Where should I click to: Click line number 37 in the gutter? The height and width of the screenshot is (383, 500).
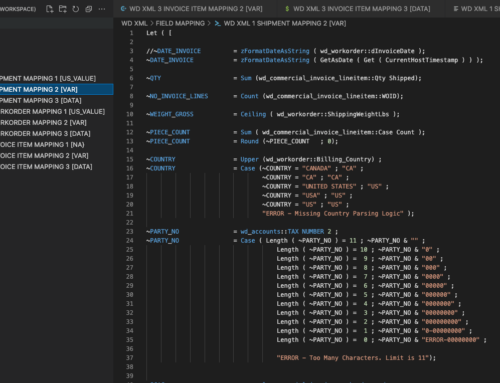coord(130,357)
